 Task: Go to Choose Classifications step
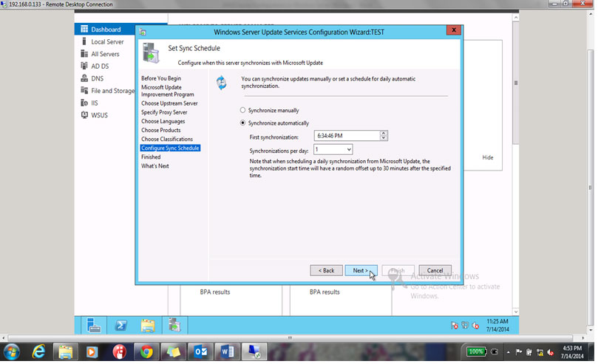pyautogui.click(x=166, y=139)
